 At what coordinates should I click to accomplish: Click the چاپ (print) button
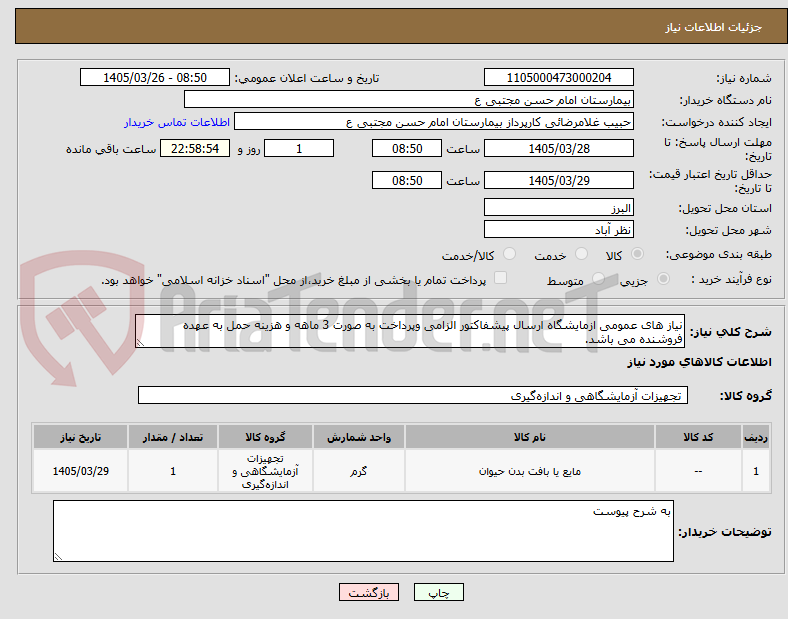[439, 592]
